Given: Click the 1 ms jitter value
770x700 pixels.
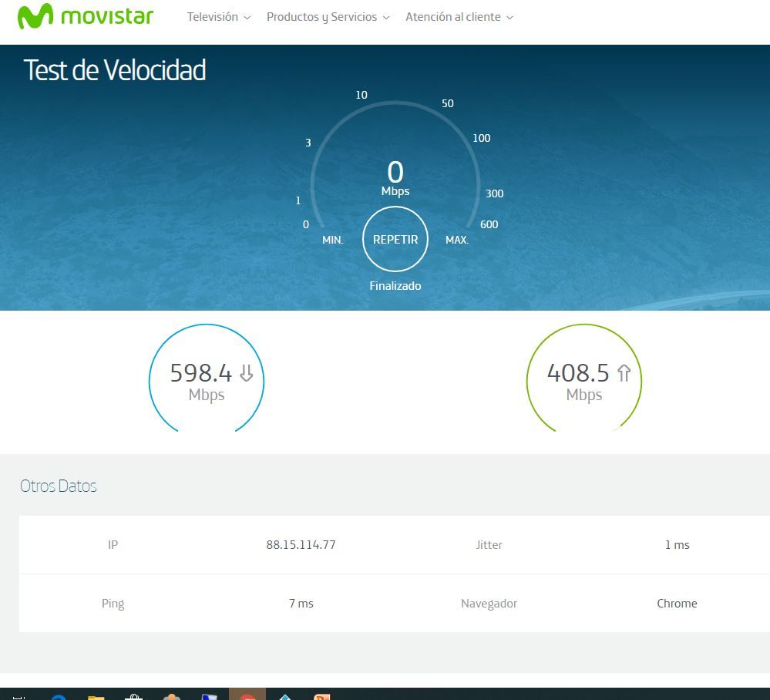Looking at the screenshot, I should (x=677, y=544).
